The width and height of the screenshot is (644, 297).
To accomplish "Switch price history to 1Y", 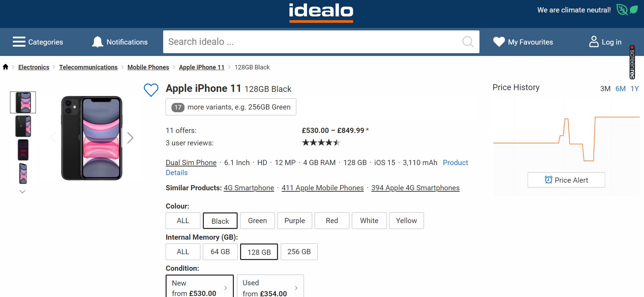I will pos(634,89).
